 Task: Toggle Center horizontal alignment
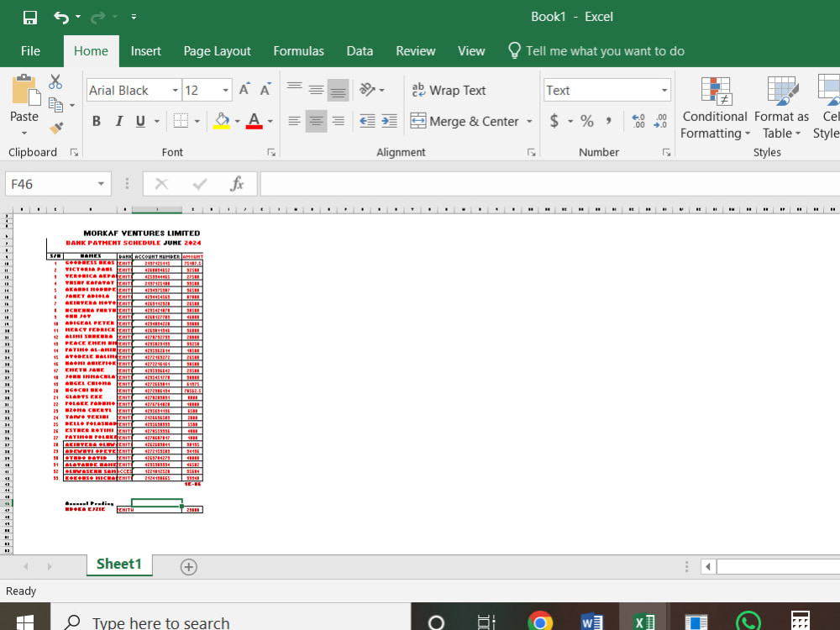(x=316, y=121)
